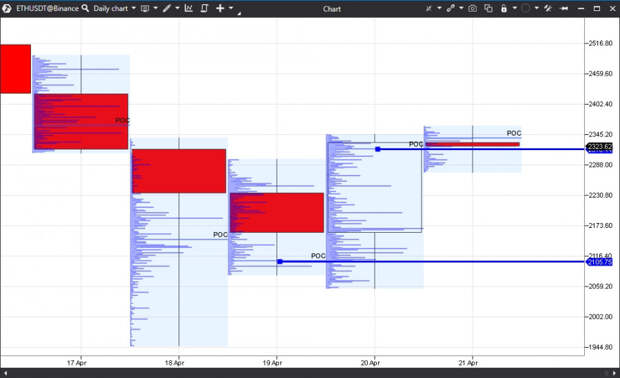
Task: Click the plus add menu
Action: click(220, 8)
